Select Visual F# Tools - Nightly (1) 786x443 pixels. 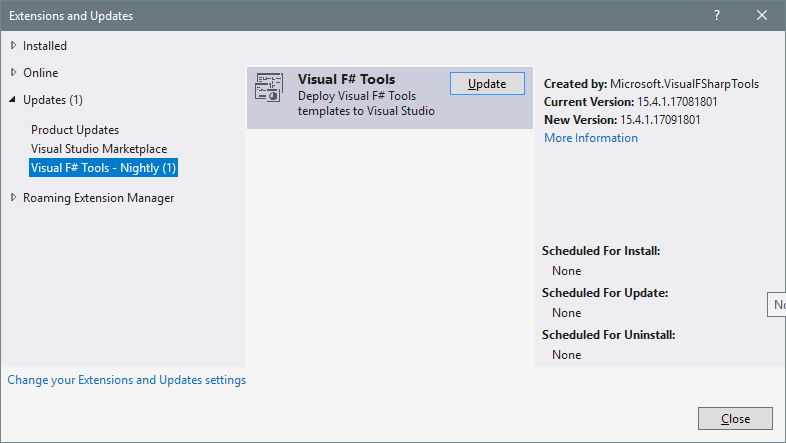[x=103, y=168]
